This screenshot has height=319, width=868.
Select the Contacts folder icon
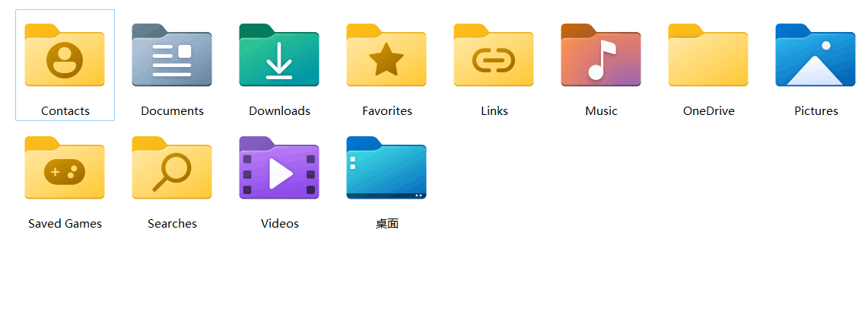(65, 55)
